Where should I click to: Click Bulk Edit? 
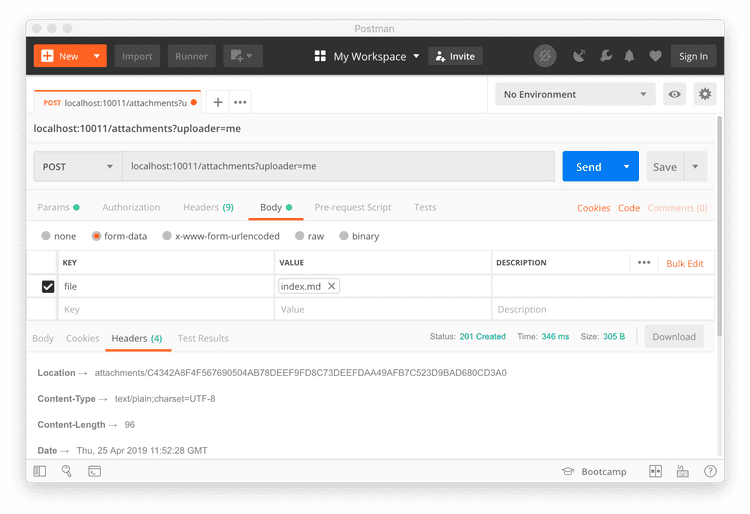point(684,263)
